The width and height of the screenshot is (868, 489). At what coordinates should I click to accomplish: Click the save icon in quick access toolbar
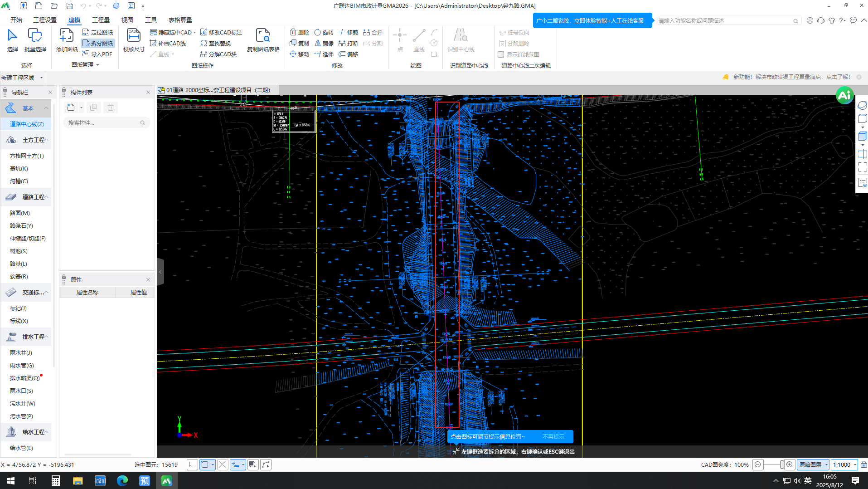coord(69,6)
